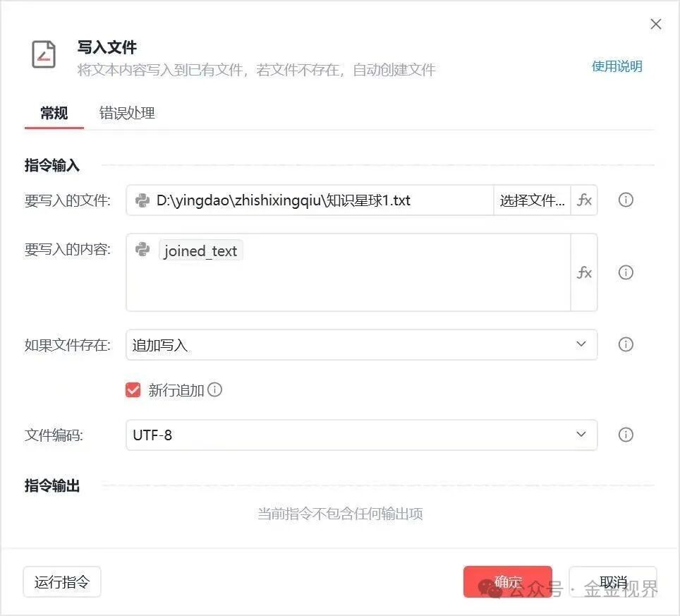The image size is (680, 616).
Task: Click the info icon beside 要写入的内容
Action: [626, 273]
